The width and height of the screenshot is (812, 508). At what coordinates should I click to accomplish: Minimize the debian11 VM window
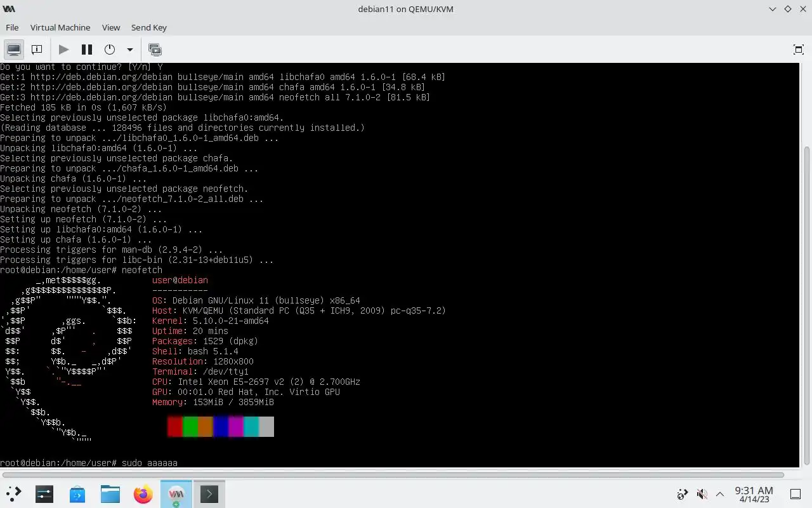coord(773,9)
